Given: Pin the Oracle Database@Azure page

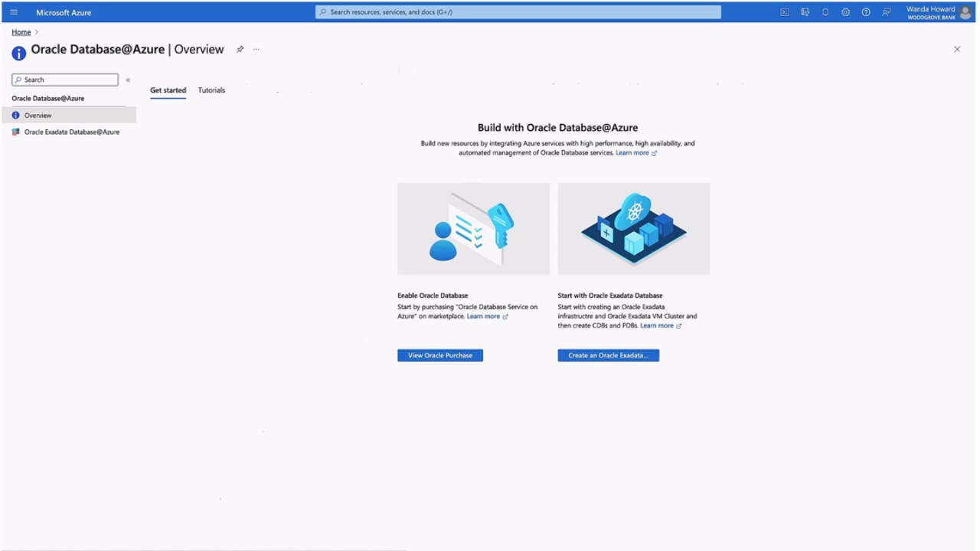Looking at the screenshot, I should (x=240, y=49).
